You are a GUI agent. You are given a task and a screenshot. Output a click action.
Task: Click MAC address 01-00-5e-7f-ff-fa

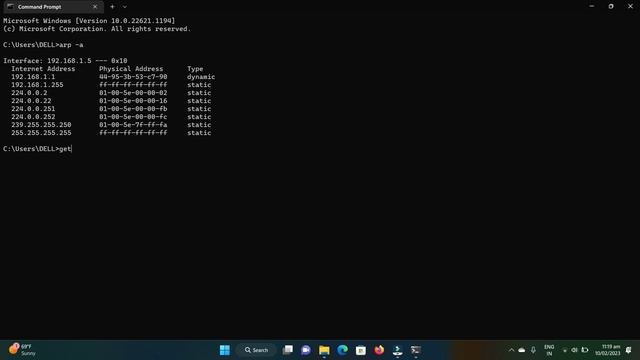click(x=133, y=124)
